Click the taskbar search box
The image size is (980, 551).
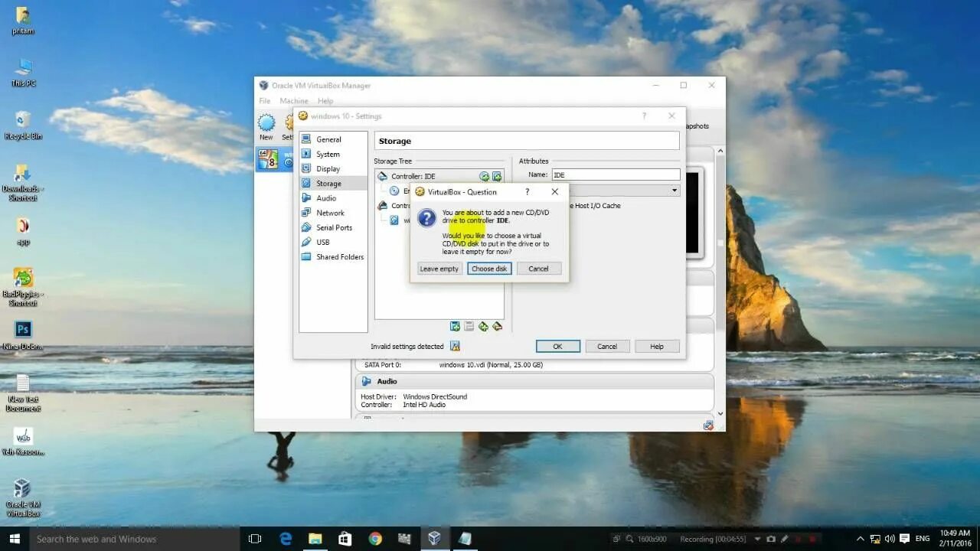135,539
